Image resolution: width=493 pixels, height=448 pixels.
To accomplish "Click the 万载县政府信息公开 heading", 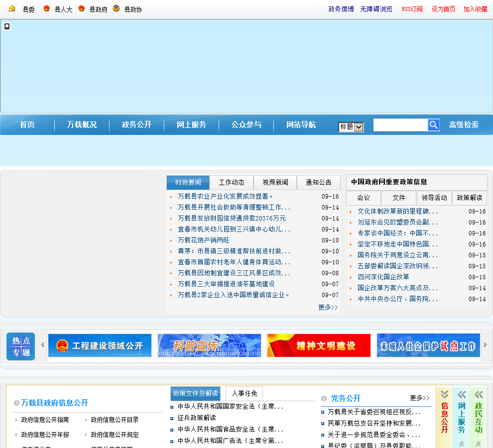I will 55,403.
